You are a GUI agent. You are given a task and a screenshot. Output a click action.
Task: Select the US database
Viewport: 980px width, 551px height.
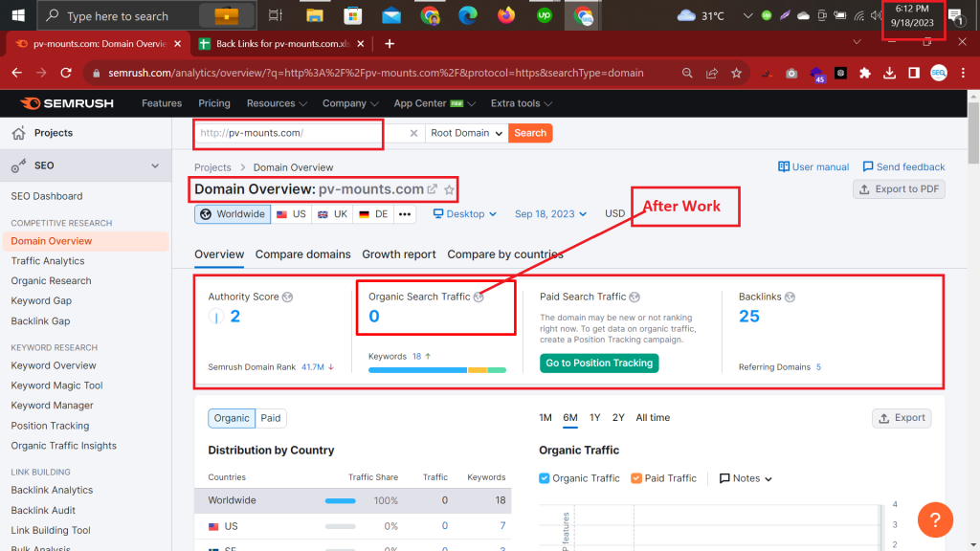(x=292, y=214)
